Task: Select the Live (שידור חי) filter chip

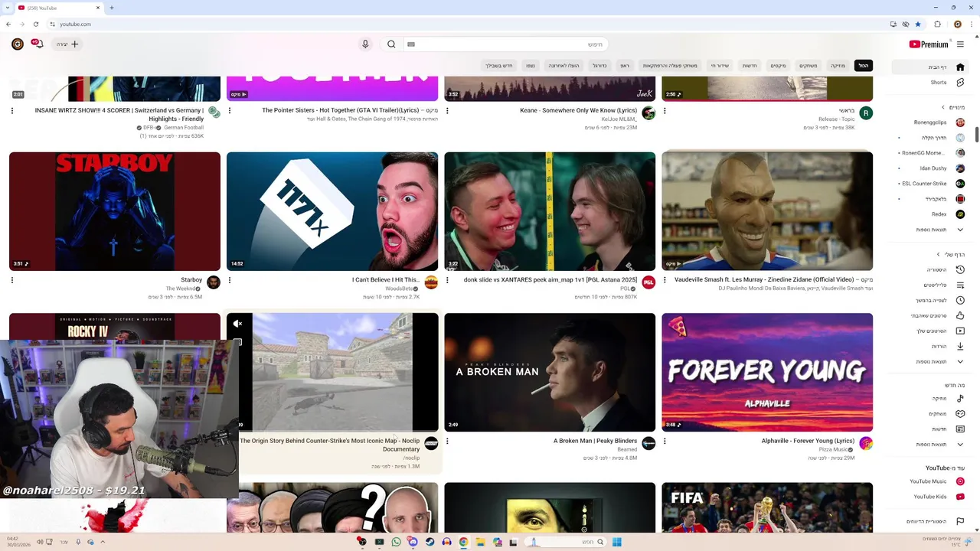Action: pos(720,66)
